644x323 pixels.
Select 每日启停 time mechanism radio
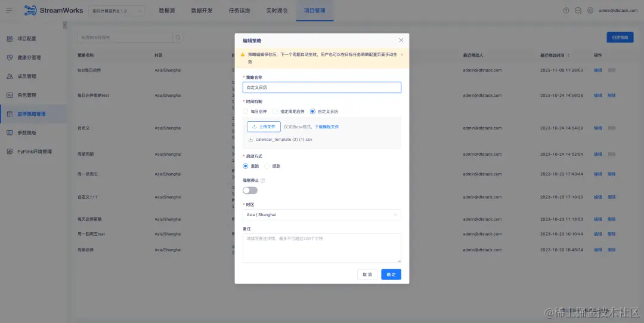(245, 112)
